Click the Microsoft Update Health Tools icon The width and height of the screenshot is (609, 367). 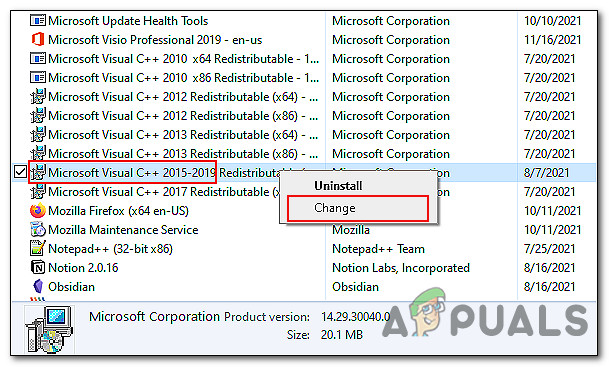click(x=38, y=21)
